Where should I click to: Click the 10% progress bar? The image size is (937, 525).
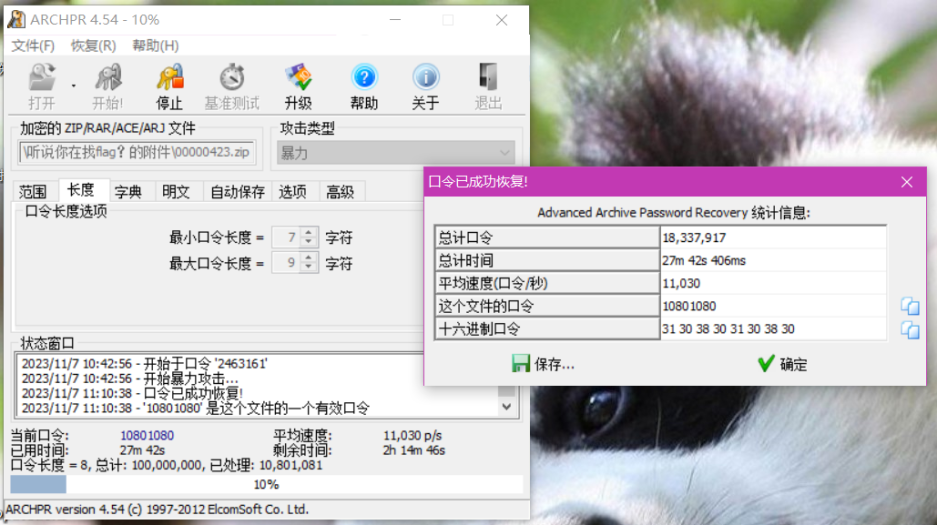point(267,484)
